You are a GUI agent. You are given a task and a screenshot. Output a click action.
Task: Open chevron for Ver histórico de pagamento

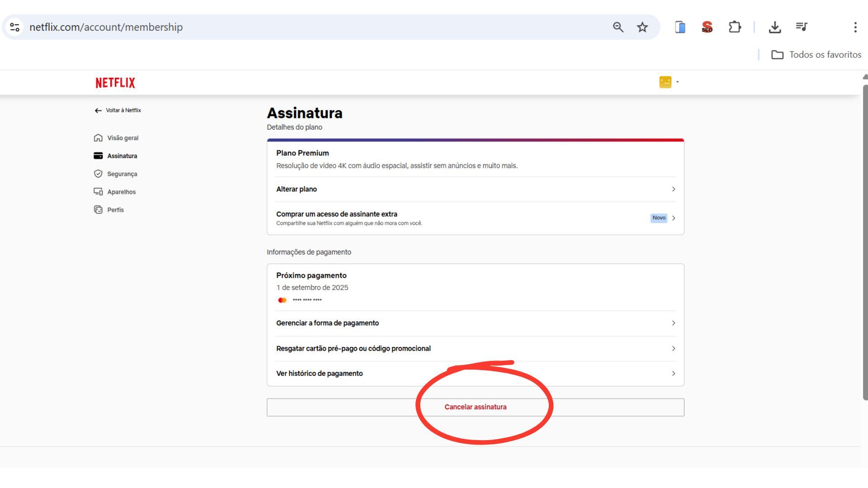coord(674,373)
